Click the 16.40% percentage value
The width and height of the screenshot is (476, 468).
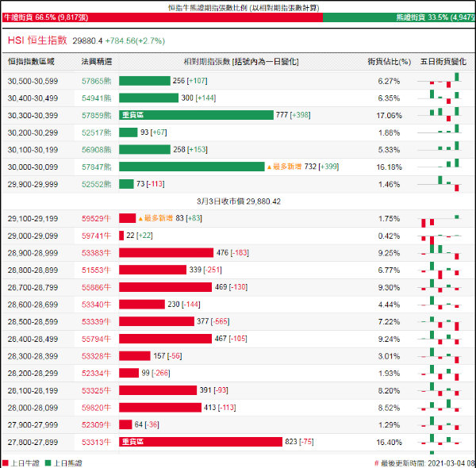click(390, 443)
